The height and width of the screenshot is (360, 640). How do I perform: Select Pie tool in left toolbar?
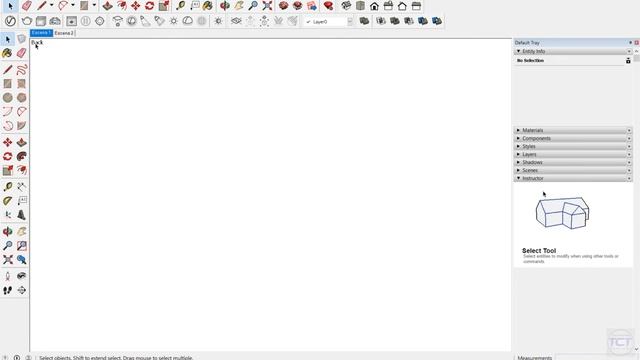22,126
